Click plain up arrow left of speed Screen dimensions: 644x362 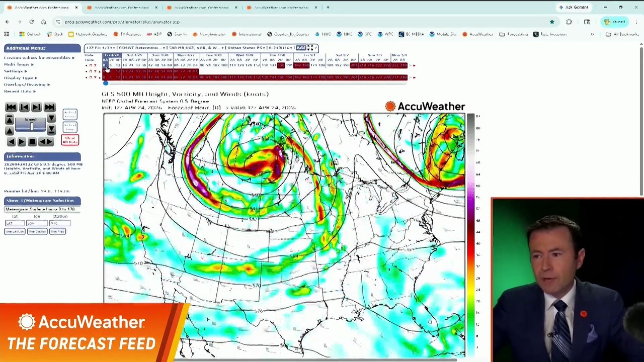click(9, 130)
